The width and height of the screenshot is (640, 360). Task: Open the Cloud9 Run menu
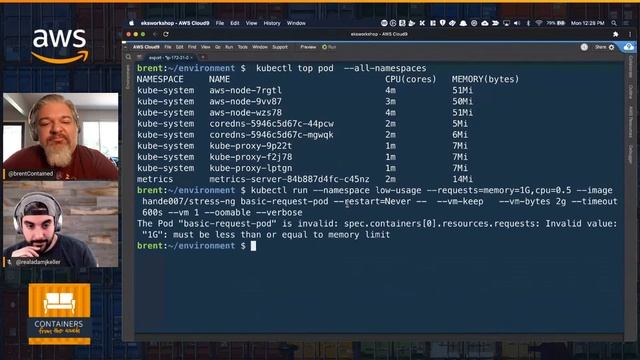[x=229, y=47]
